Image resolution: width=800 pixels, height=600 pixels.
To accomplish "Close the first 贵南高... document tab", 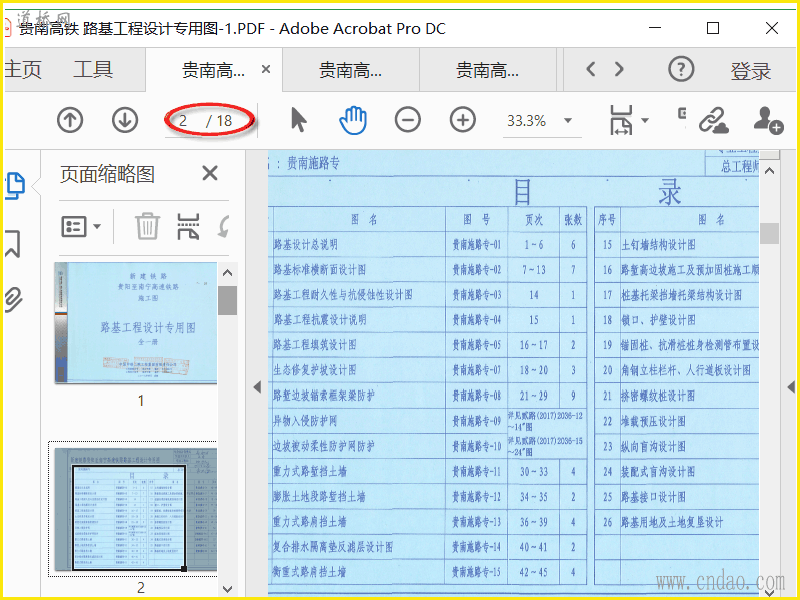I will click(266, 69).
